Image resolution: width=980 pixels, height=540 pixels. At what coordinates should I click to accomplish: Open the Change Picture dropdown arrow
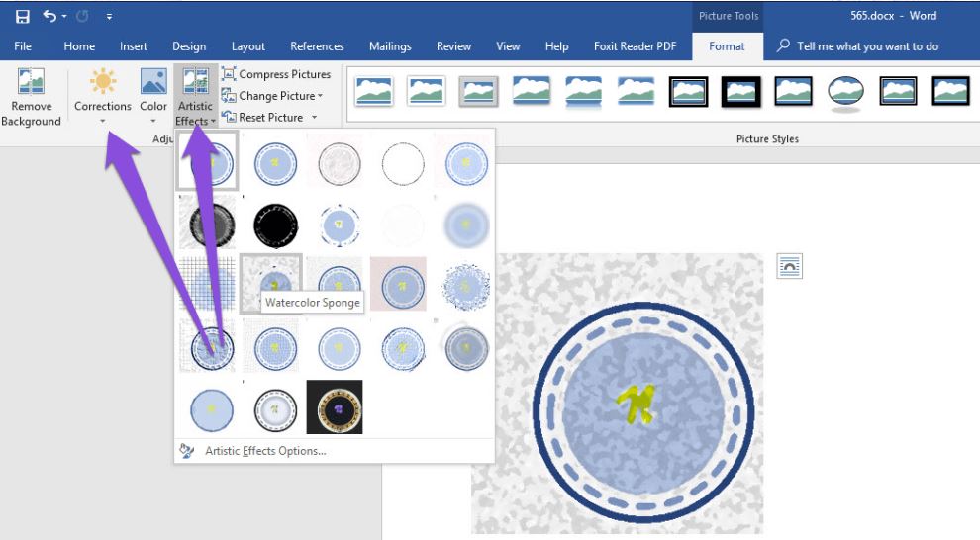click(x=320, y=96)
